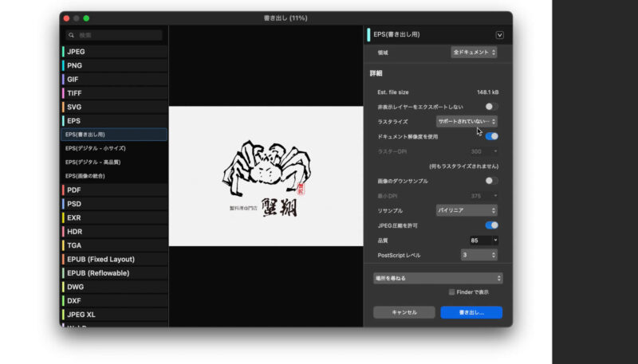Click the search magnifier icon
Image resolution: width=638 pixels, height=364 pixels.
click(x=71, y=35)
